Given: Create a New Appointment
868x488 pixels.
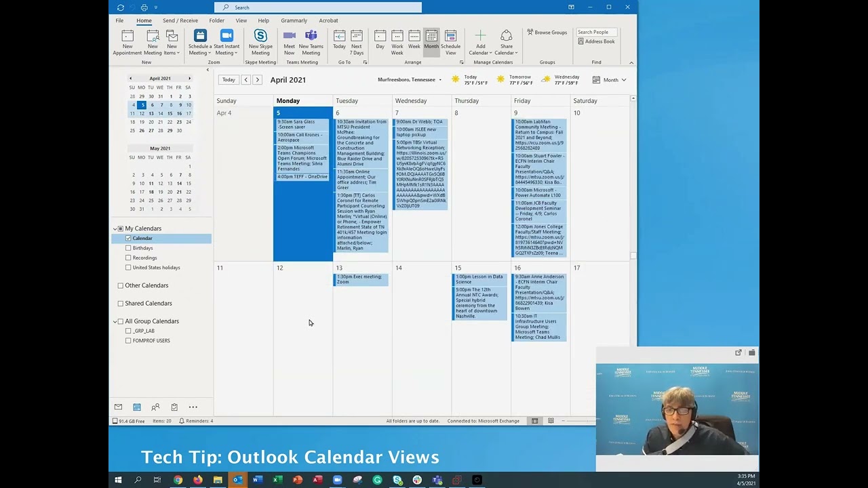Looking at the screenshot, I should tap(127, 42).
